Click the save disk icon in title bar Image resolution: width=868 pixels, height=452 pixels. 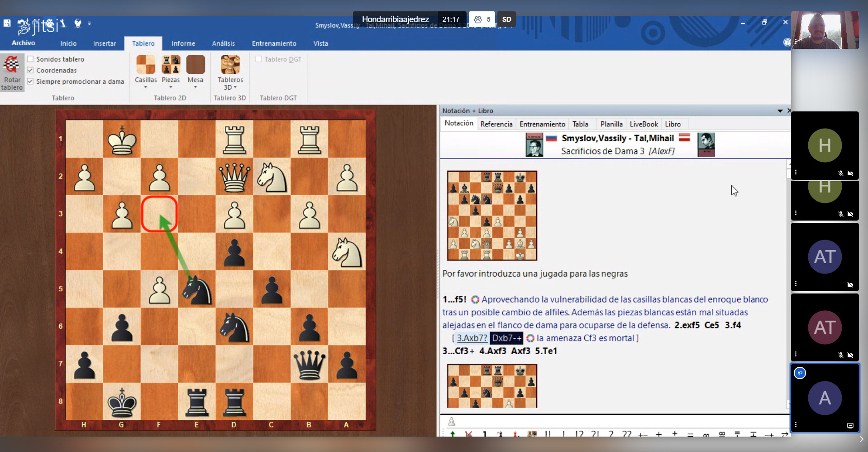point(7,23)
